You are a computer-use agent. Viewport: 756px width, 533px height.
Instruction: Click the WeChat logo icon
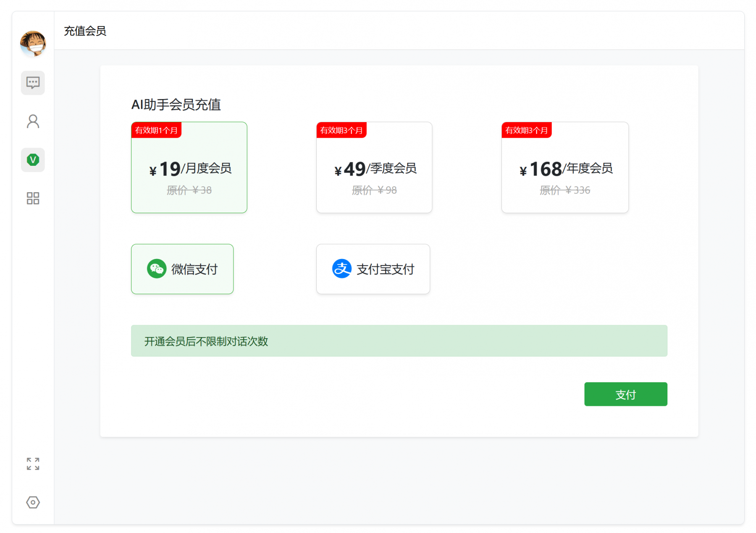tap(157, 269)
